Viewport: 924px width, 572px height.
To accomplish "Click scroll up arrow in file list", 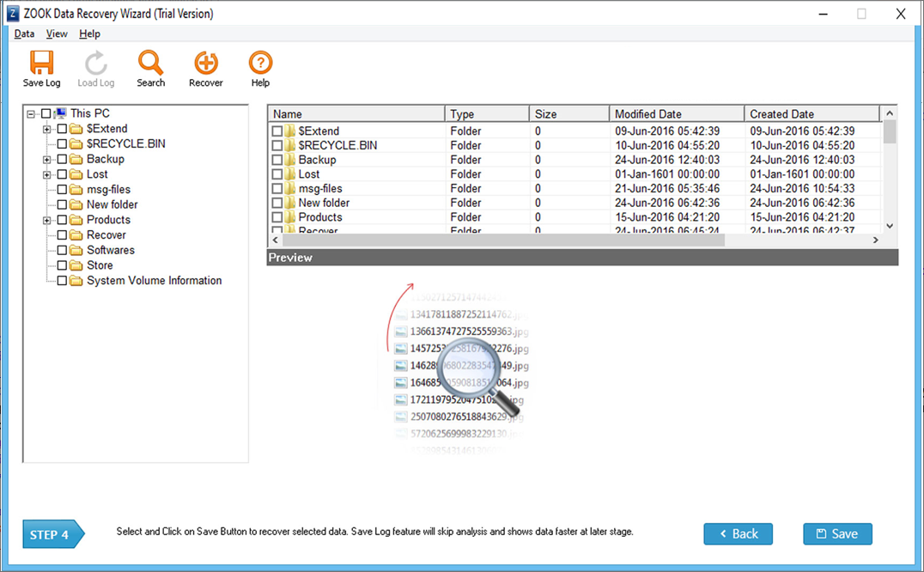I will point(890,113).
